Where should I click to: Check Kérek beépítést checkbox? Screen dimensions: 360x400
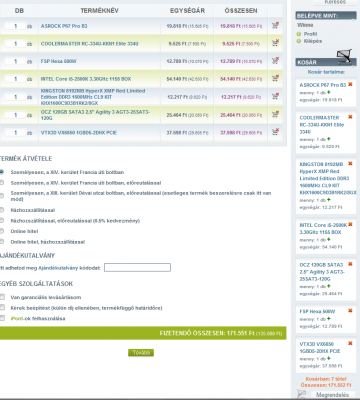[2, 307]
